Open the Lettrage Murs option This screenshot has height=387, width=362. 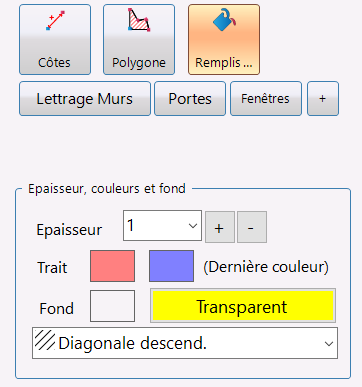85,99
